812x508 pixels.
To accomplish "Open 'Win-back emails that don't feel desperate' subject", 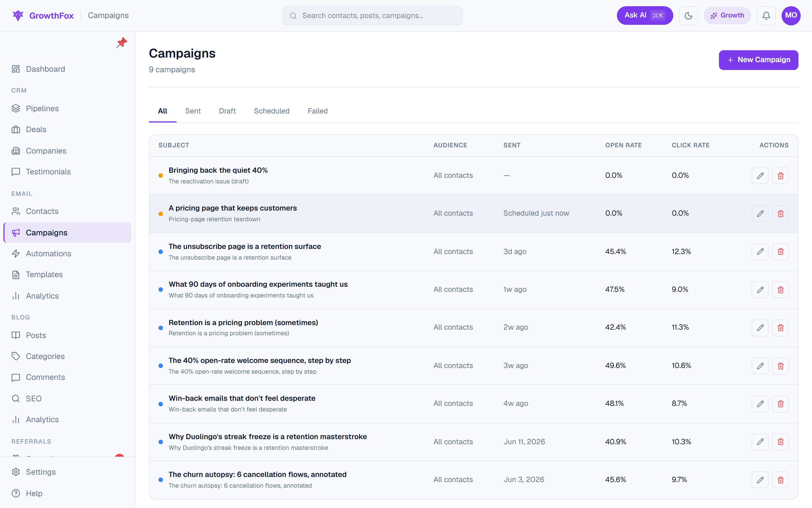I will click(242, 398).
